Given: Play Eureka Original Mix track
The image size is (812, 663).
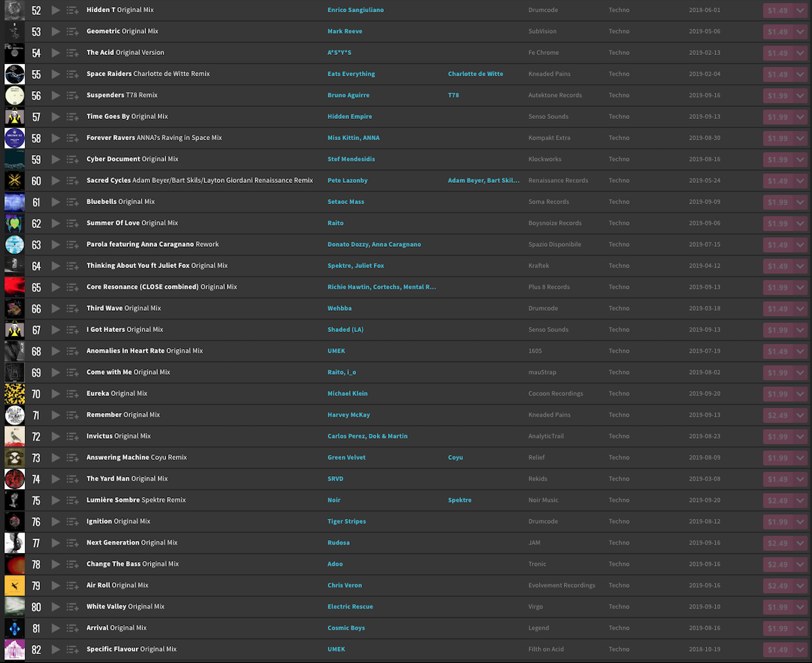Looking at the screenshot, I should (56, 394).
